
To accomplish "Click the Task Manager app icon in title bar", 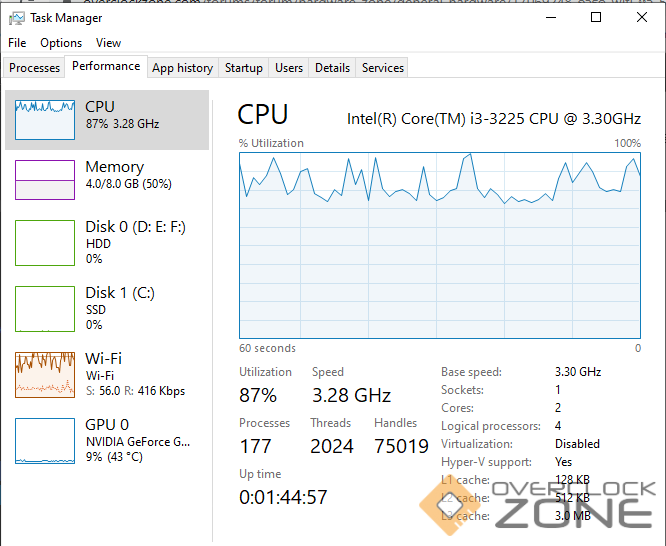I will tap(16, 17).
